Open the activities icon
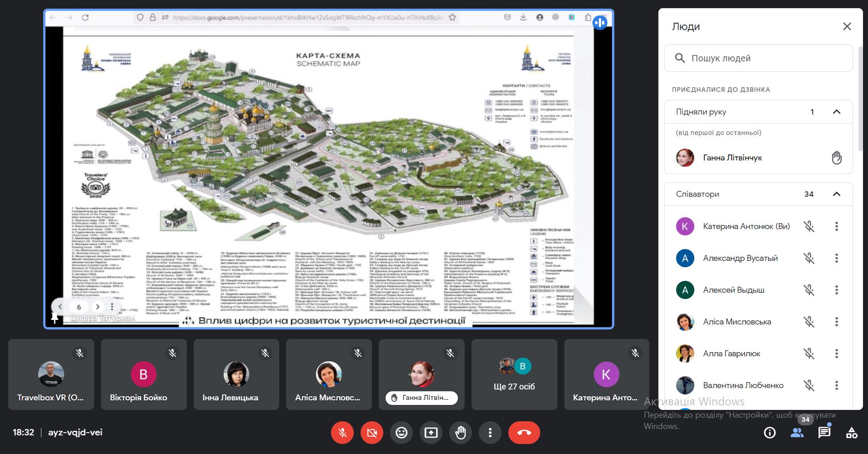This screenshot has height=454, width=868. (851, 432)
